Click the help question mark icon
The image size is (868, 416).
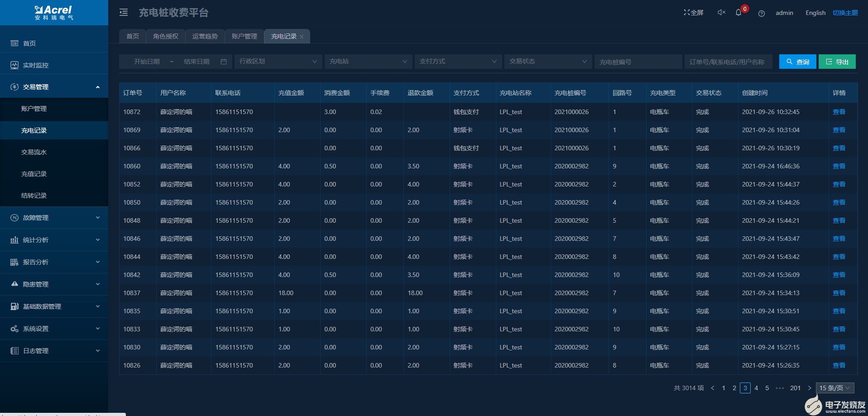point(762,13)
